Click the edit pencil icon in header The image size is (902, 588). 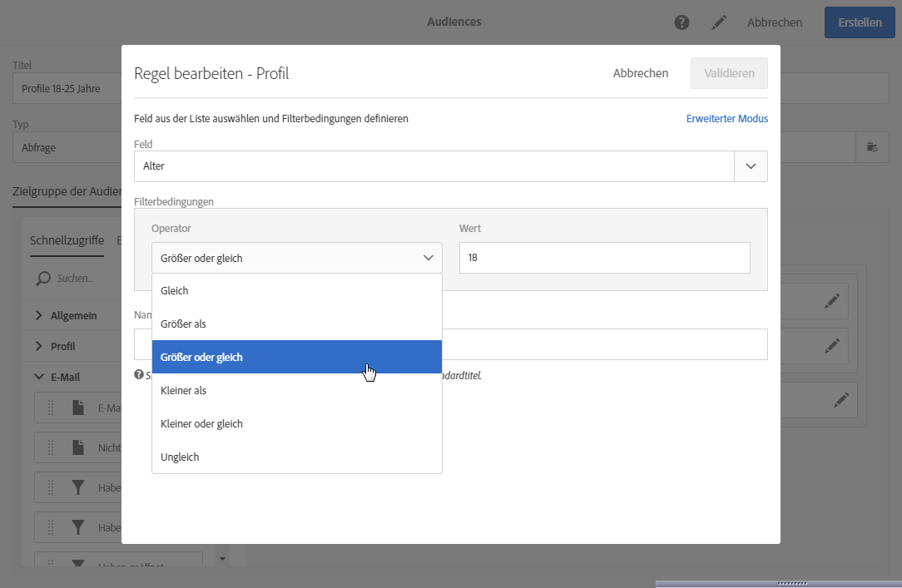pos(719,22)
